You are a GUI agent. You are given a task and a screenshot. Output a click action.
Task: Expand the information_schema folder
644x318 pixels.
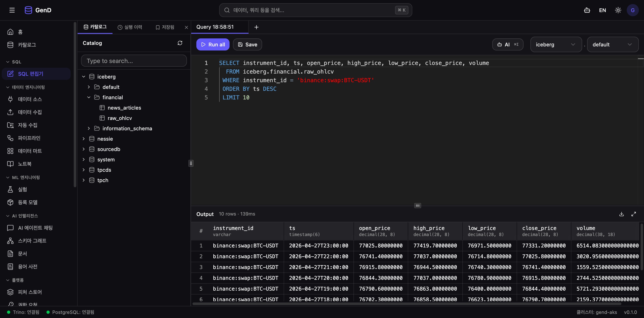pos(89,128)
